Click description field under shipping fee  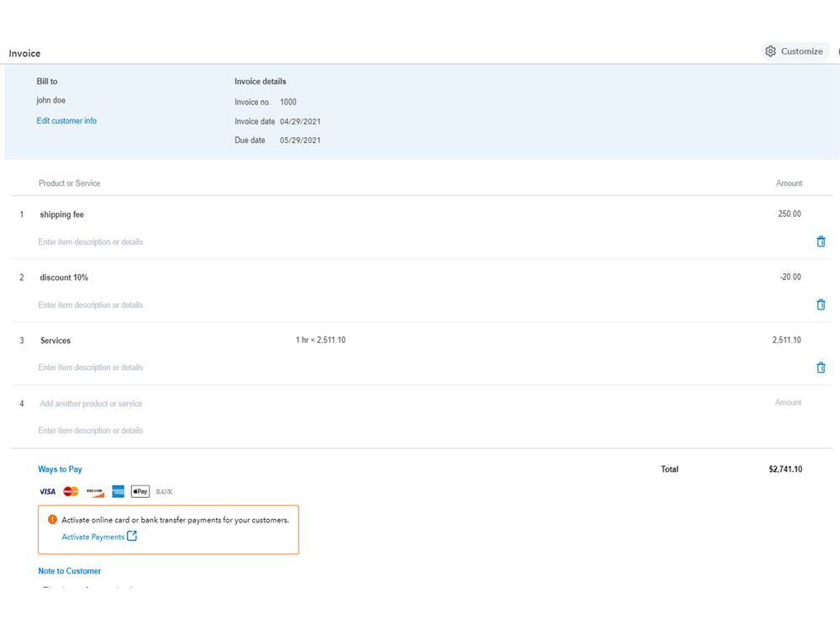click(x=91, y=242)
